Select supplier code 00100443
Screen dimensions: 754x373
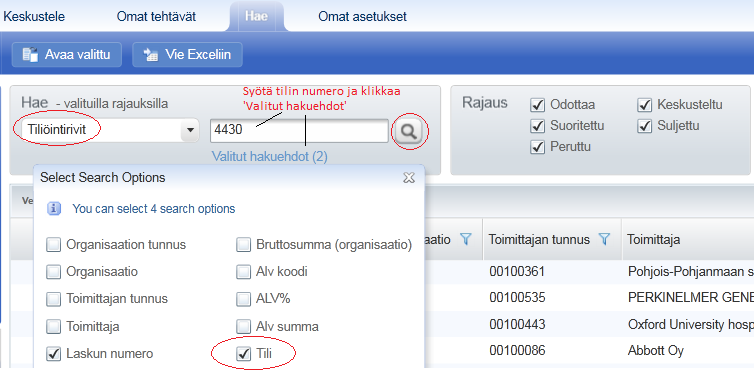point(517,324)
